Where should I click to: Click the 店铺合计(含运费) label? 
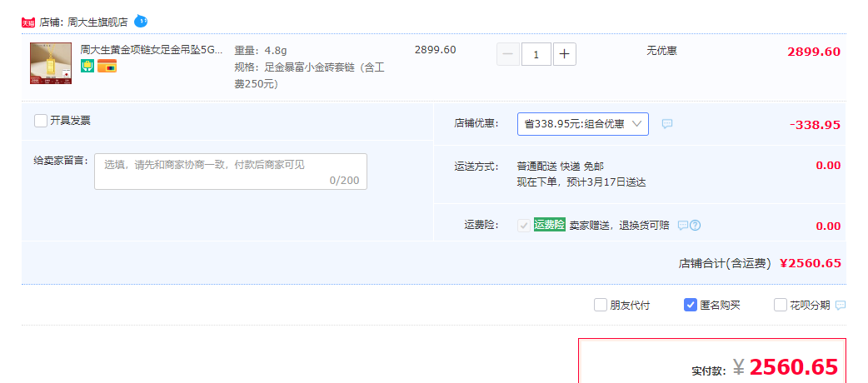click(725, 263)
